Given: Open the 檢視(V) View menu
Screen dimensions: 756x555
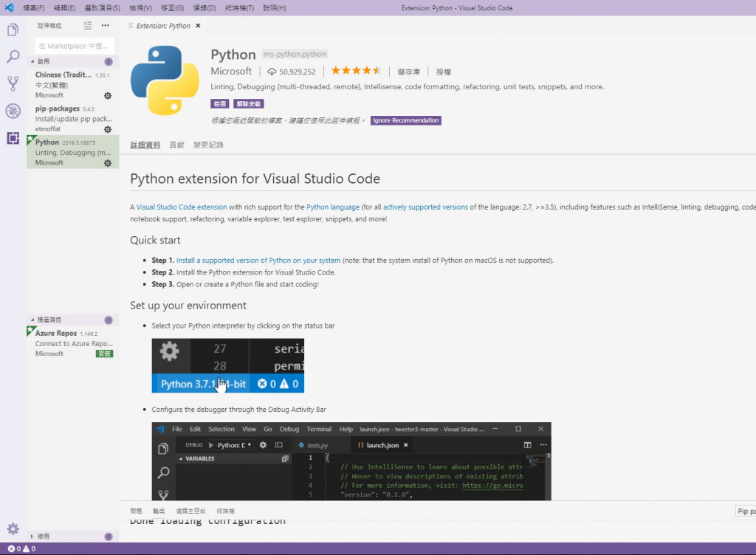Looking at the screenshot, I should pos(140,8).
